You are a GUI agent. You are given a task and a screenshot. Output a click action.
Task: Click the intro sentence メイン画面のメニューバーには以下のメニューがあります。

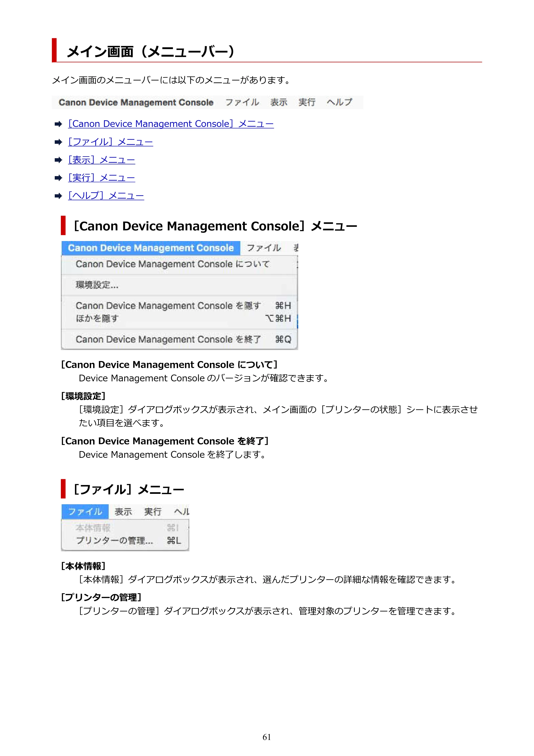(171, 80)
